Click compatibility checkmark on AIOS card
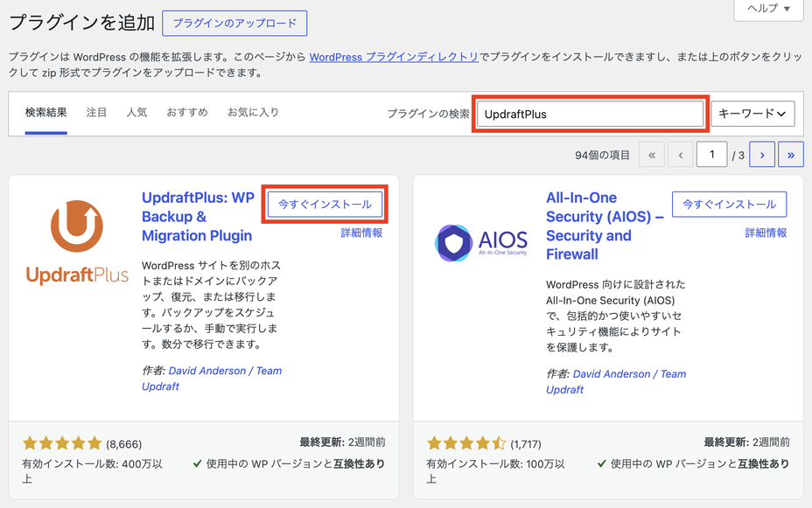812x508 pixels. coord(601,464)
